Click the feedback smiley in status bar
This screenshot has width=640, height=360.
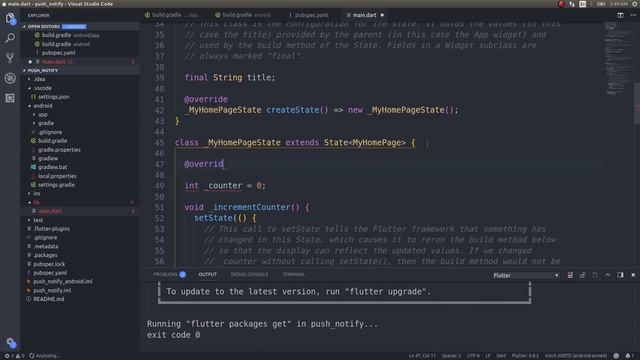[x=616, y=356]
